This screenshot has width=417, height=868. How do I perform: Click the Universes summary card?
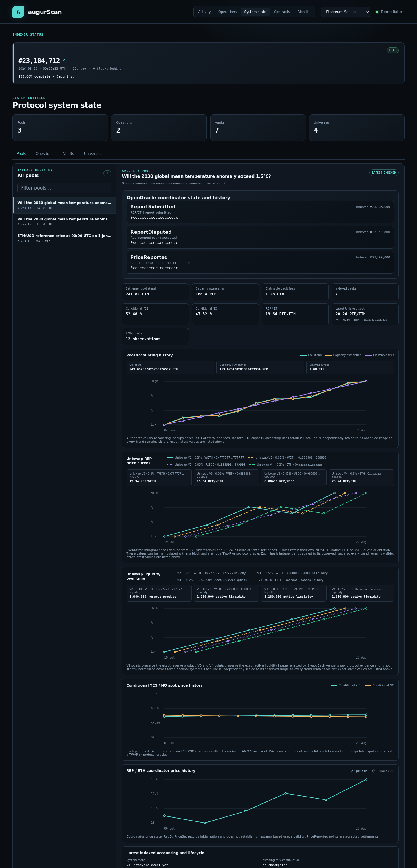point(356,127)
